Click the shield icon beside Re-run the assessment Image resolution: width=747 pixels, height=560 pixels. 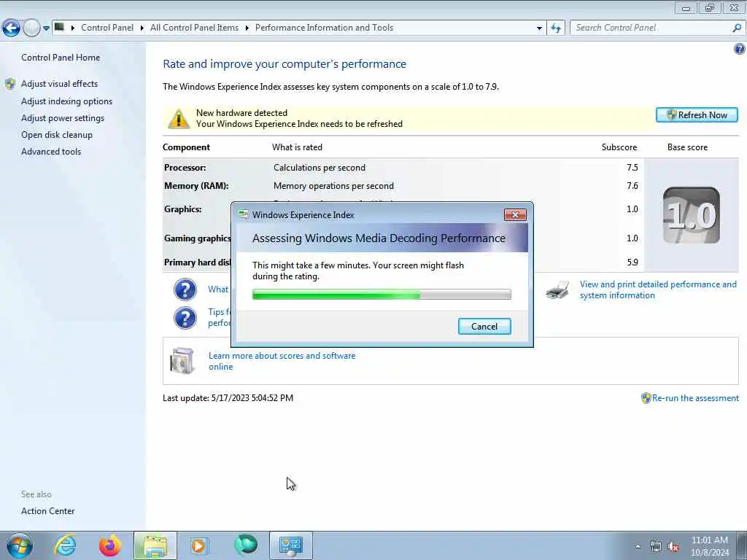point(646,398)
